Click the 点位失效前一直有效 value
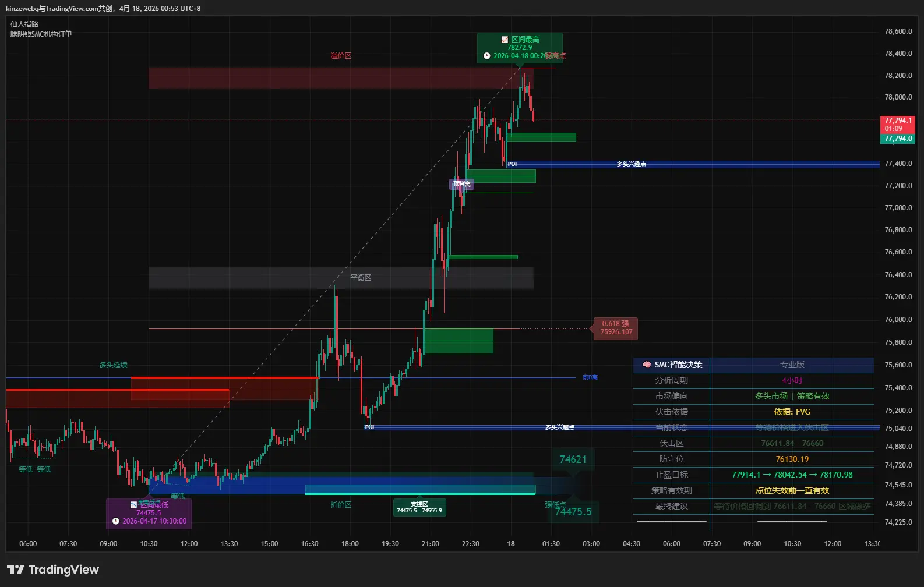 792,490
